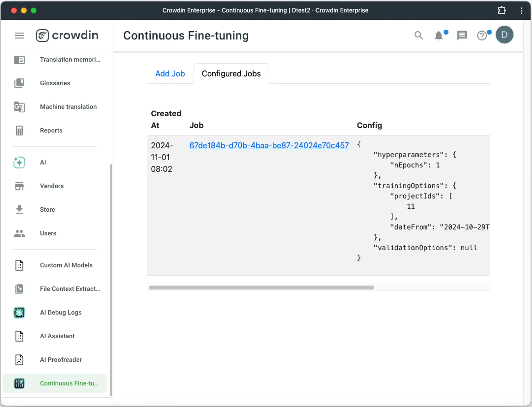
Task: Go to Glossaries section
Action: [55, 83]
